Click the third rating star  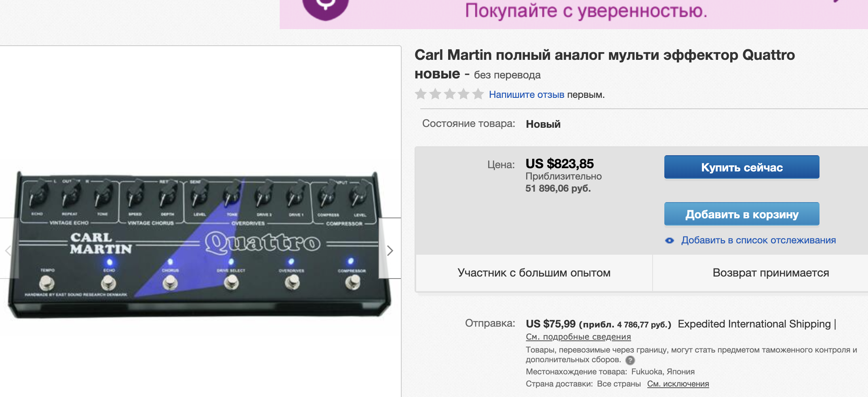(x=449, y=94)
